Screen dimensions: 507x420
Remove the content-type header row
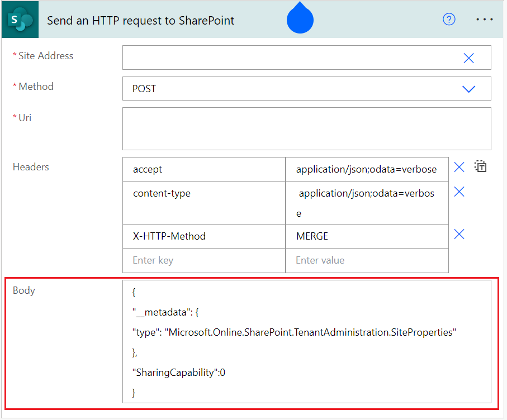click(x=459, y=192)
